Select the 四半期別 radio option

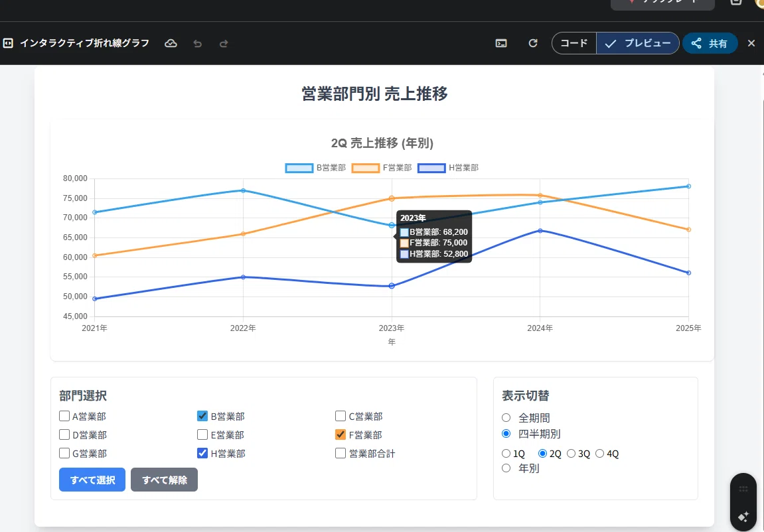coord(506,434)
